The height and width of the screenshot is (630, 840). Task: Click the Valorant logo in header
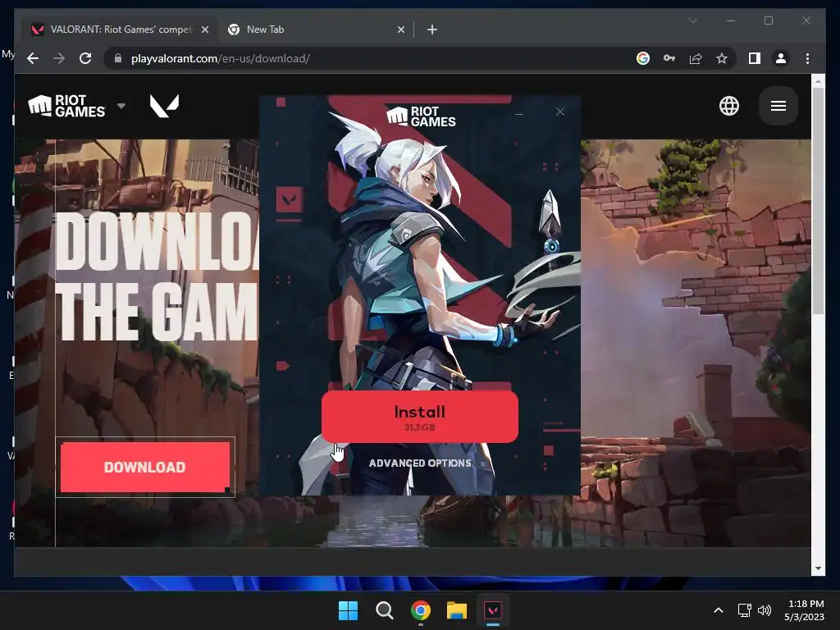(164, 106)
